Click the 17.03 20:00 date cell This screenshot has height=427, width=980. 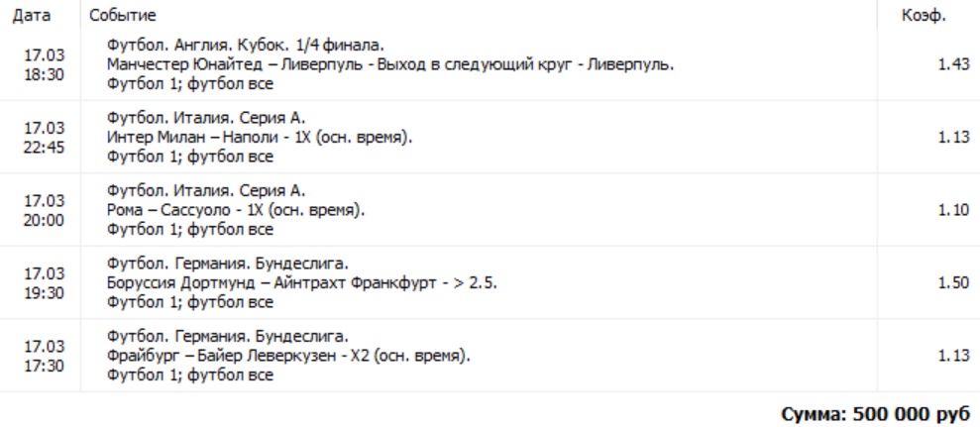pyautogui.click(x=44, y=211)
